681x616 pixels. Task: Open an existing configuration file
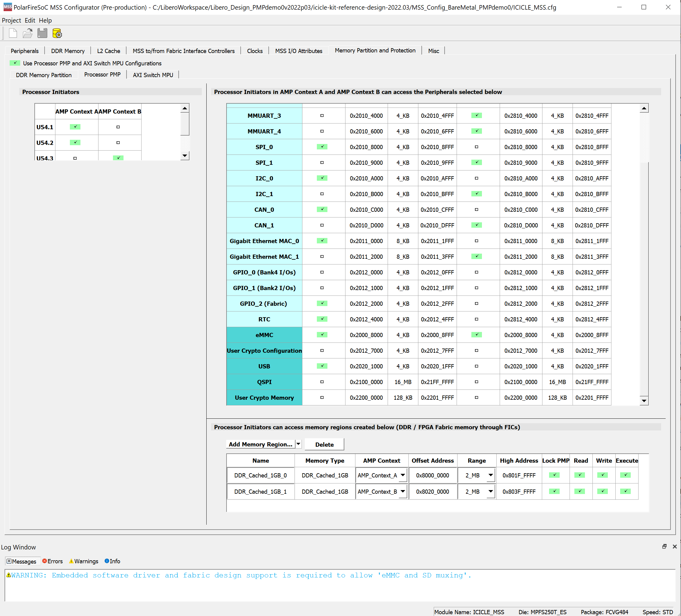click(27, 33)
